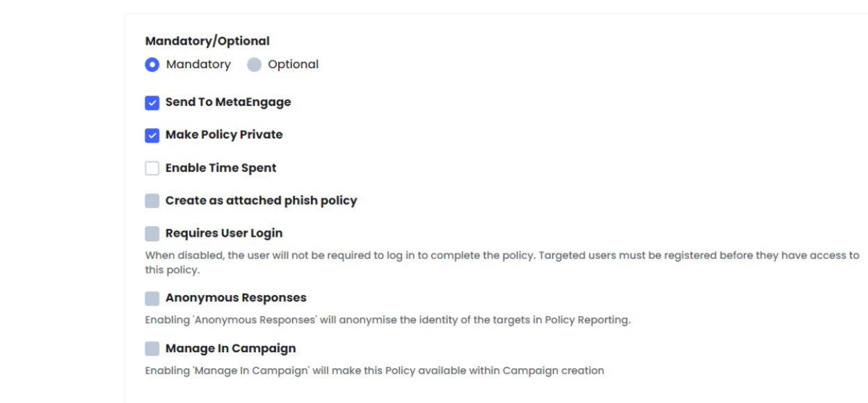This screenshot has height=403, width=868.
Task: Click the 'Mandatory' option label text
Action: click(x=198, y=64)
